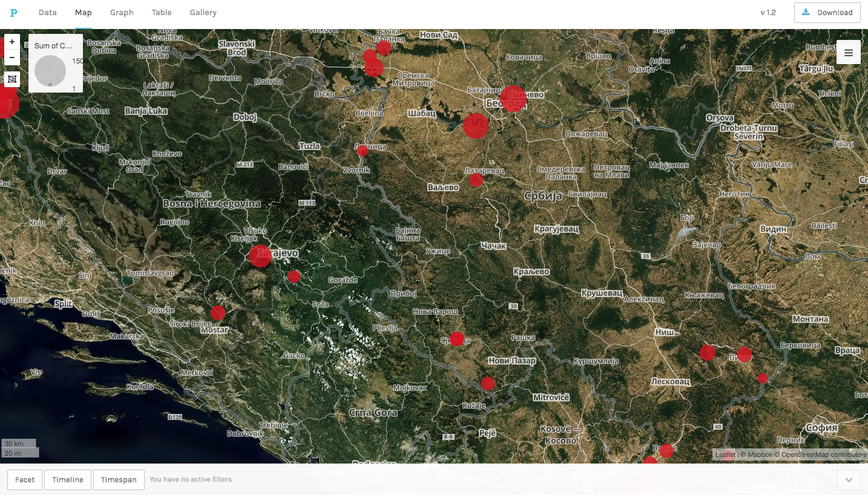Screen dimensions: 868x495
Task: Add a Timeline filter
Action: click(x=68, y=480)
